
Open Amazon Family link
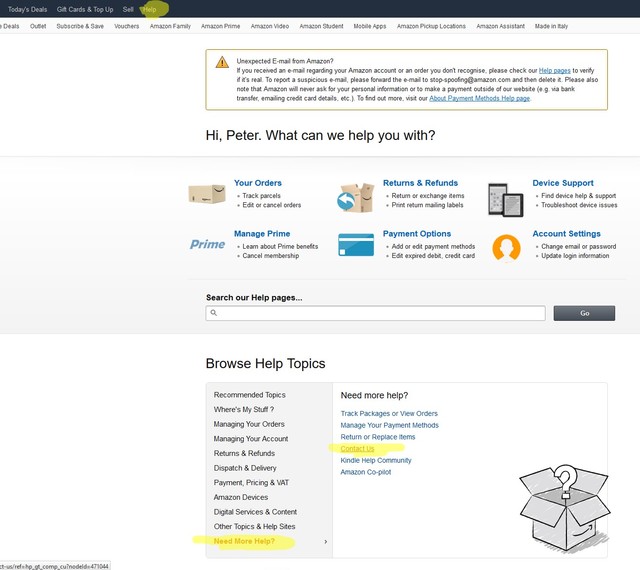(170, 26)
